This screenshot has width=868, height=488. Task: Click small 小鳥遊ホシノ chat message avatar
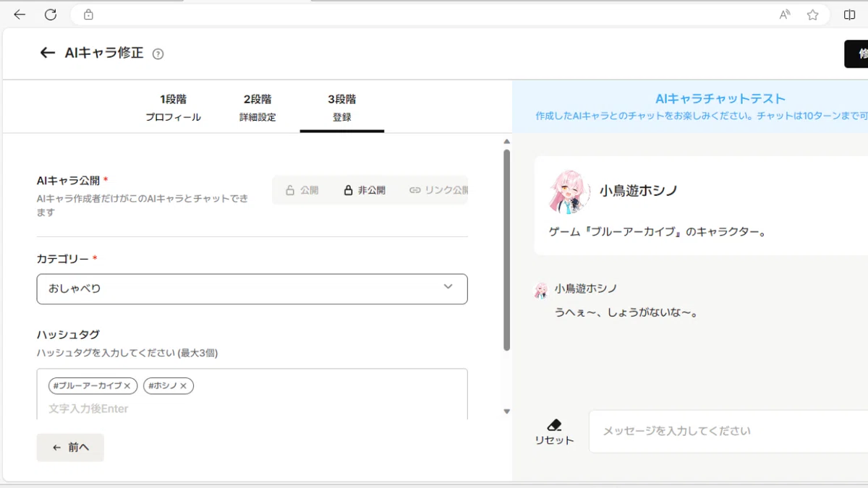[541, 290]
